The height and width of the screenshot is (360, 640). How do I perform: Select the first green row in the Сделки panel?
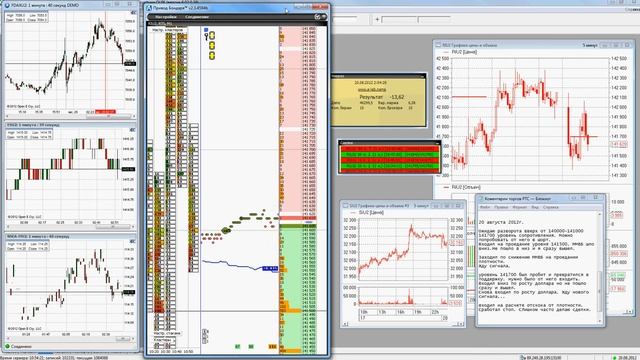click(389, 155)
